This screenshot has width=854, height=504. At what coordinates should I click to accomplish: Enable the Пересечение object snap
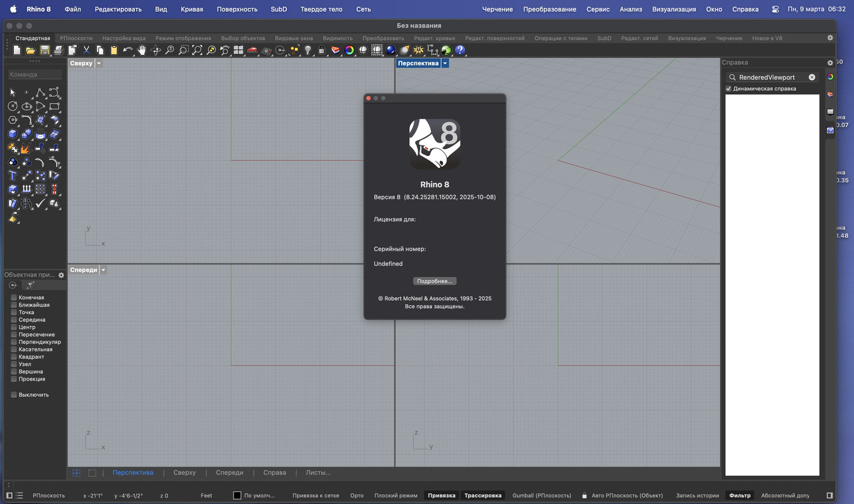point(13,335)
